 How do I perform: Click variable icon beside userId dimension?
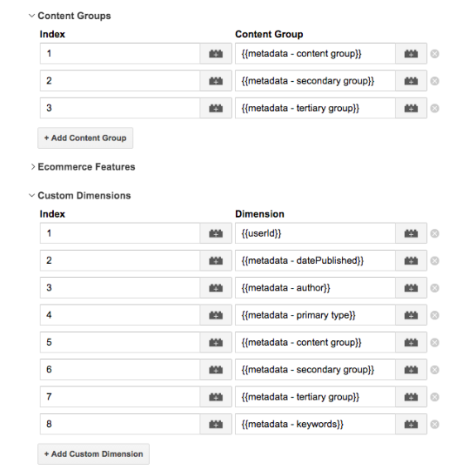[411, 233]
